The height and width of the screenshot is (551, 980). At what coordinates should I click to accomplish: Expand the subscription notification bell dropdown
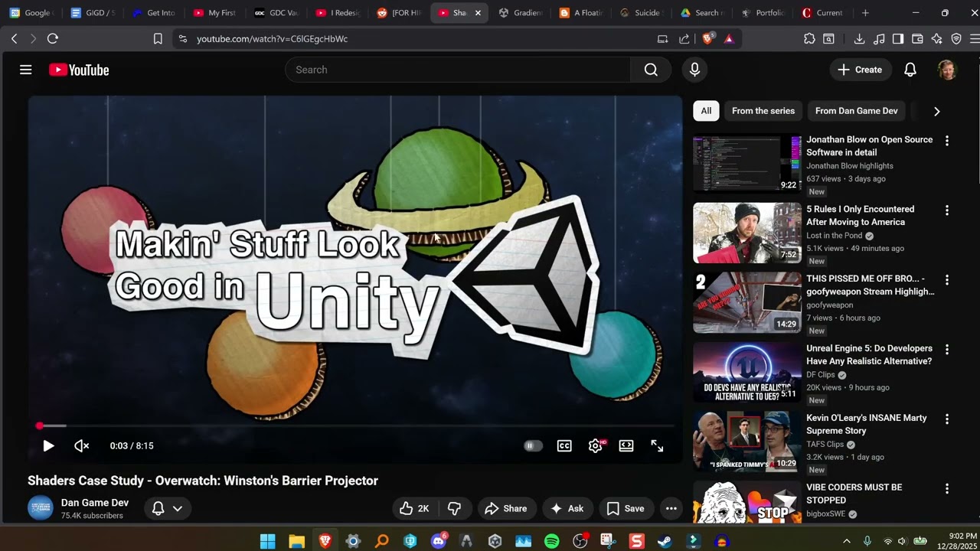(167, 508)
